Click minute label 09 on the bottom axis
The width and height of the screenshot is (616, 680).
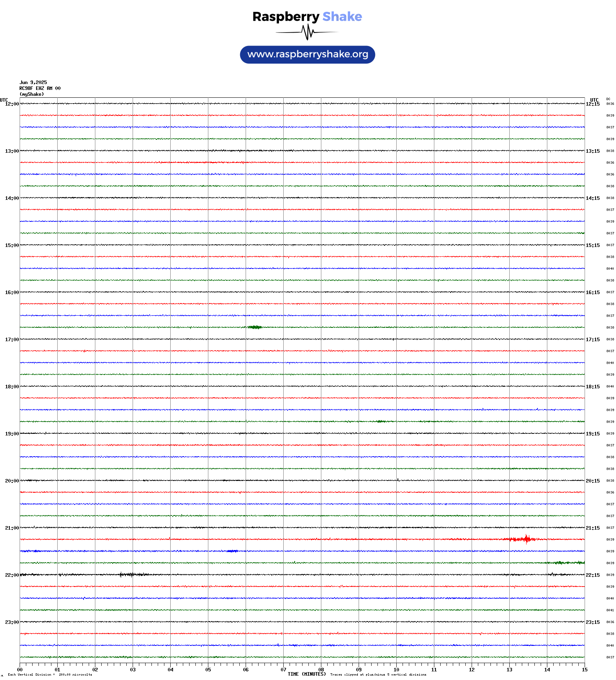pyautogui.click(x=359, y=670)
